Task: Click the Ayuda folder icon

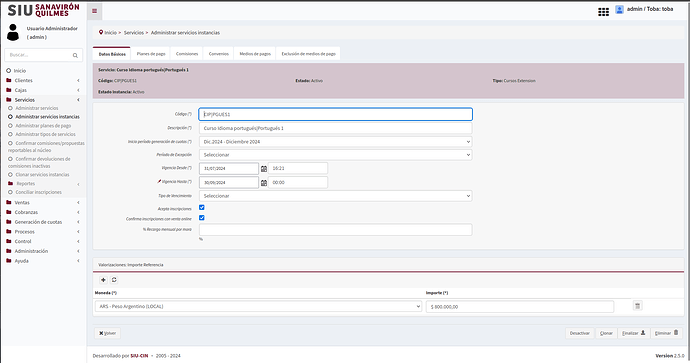Action: [9, 260]
